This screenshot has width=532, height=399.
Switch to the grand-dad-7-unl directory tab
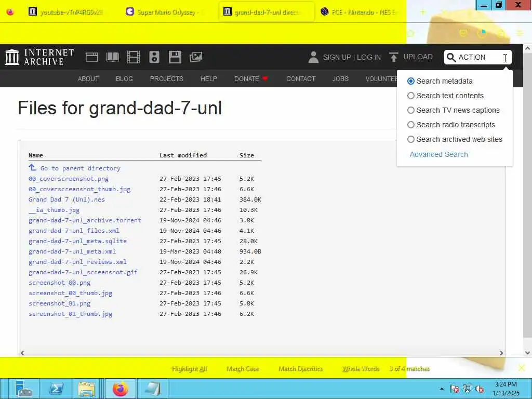point(267,12)
